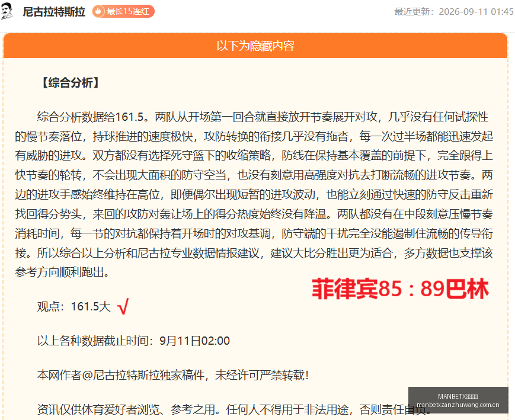
Task: Select the 以上各种数据截止时间：9月11日02:00 line
Action: [x=133, y=341]
